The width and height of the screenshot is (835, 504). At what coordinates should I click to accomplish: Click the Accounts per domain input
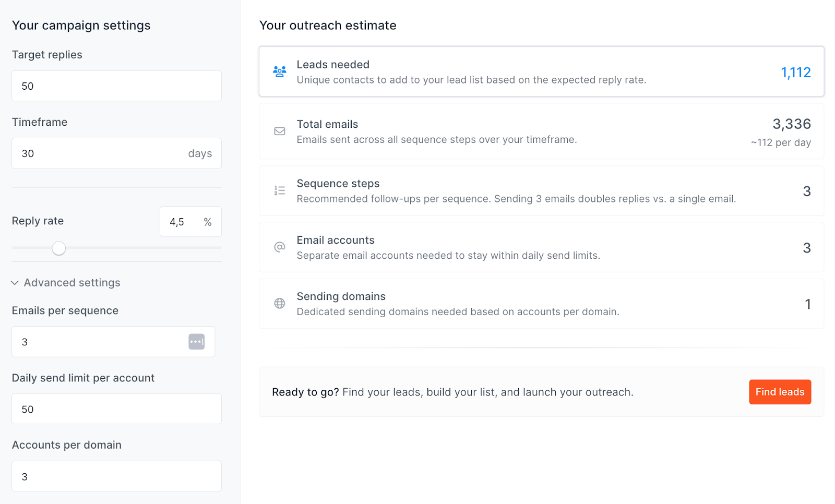coord(116,476)
